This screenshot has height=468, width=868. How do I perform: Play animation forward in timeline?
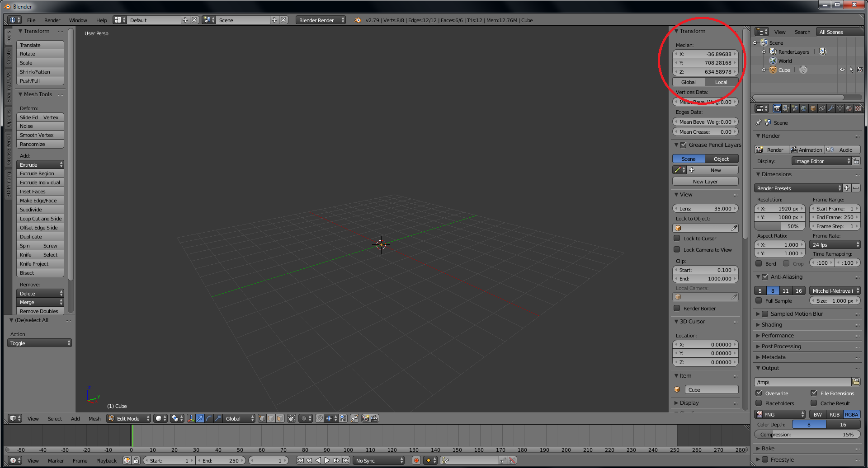[x=327, y=460]
